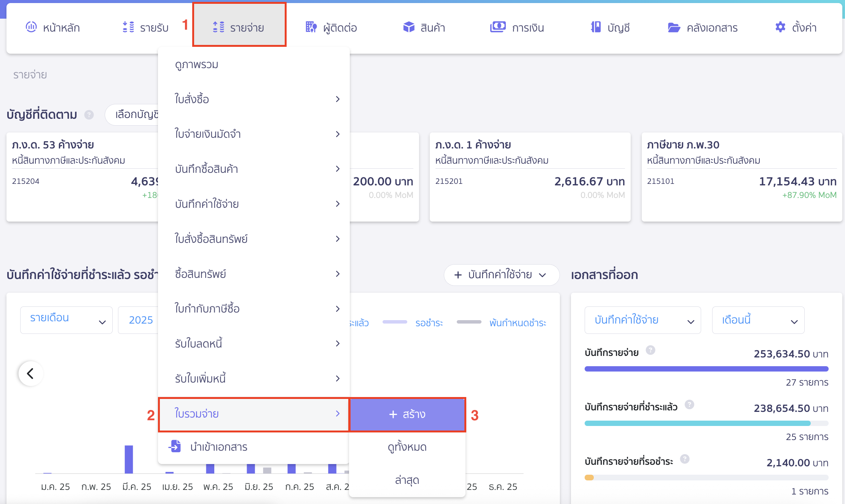Click help icon beside บันทึกรายจ่ายที่ชำระแล้ว
The image size is (845, 504).
coord(689,404)
